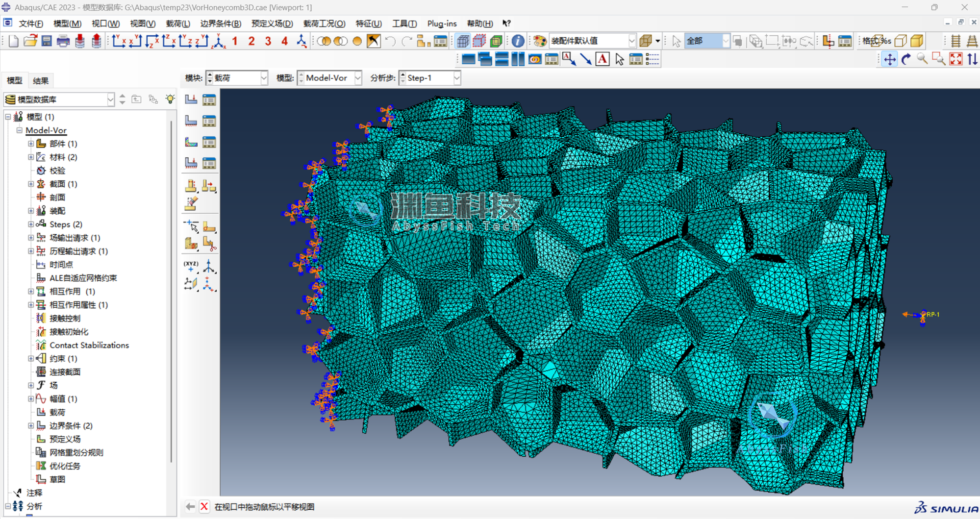Switch to the 模型 tab
The image size is (980, 519).
[x=14, y=81]
